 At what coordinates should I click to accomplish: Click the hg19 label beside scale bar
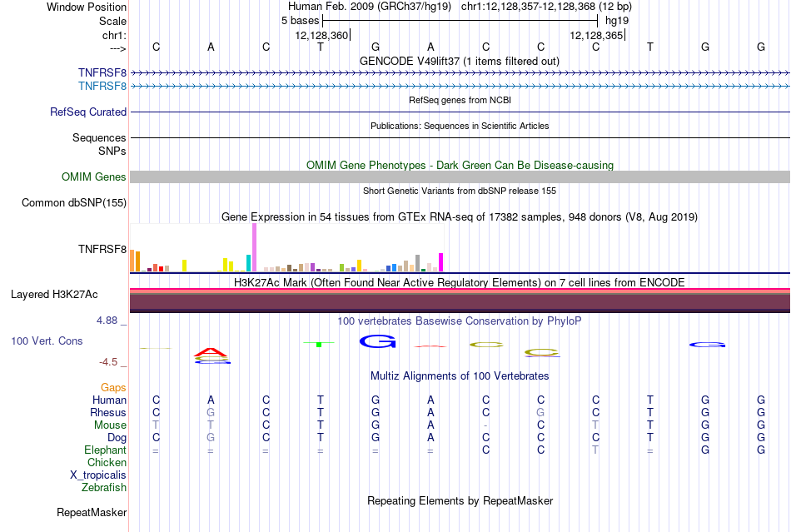tap(617, 21)
